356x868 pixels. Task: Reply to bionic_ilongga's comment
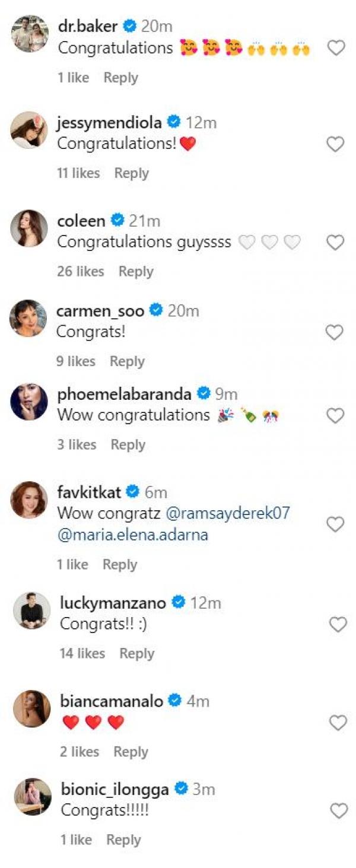123,840
